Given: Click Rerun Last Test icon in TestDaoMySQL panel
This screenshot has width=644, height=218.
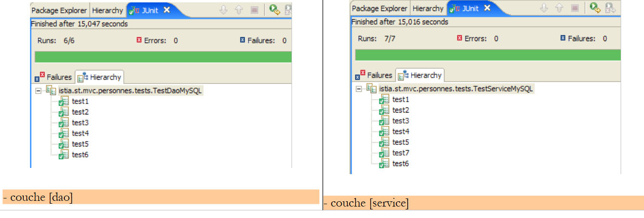Looking at the screenshot, I should (274, 10).
